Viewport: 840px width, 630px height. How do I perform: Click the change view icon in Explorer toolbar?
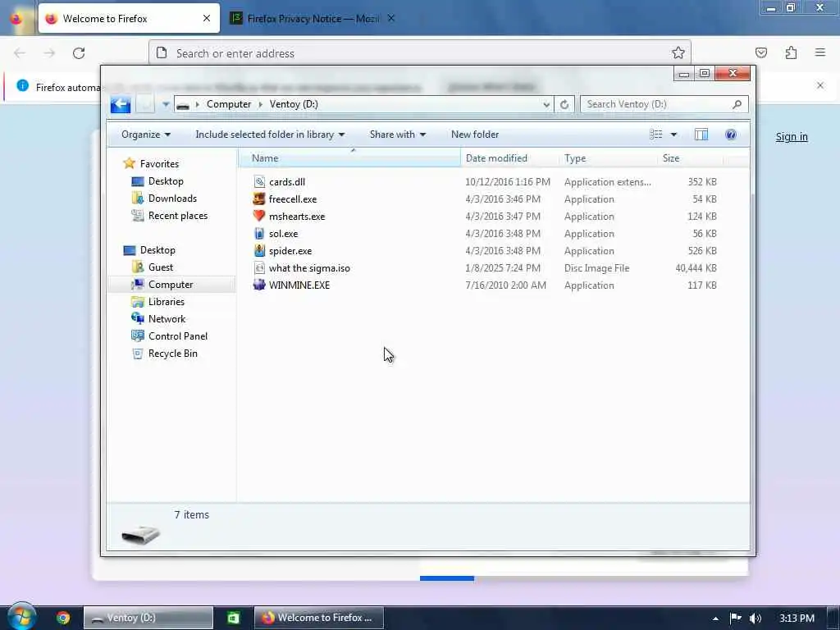tap(656, 135)
